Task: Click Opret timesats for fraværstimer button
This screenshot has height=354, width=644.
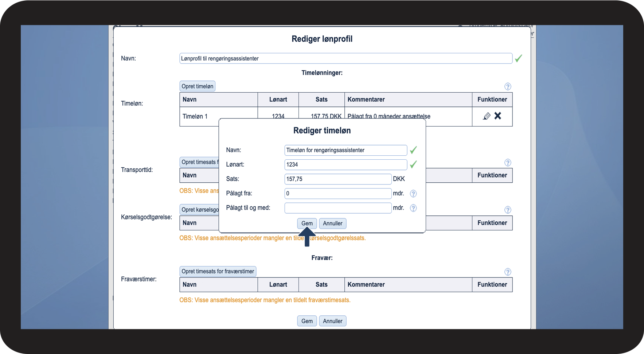Action: pos(218,272)
